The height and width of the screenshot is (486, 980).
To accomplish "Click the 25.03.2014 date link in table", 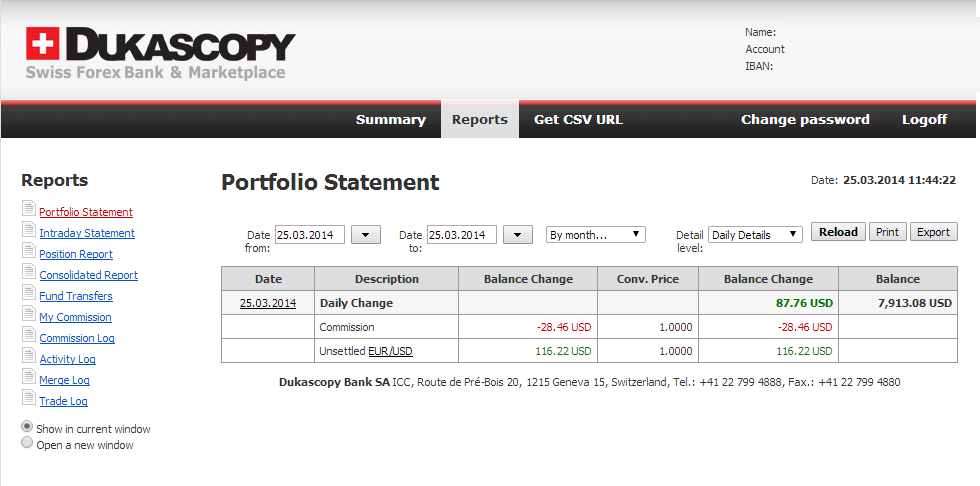I will pos(268,303).
